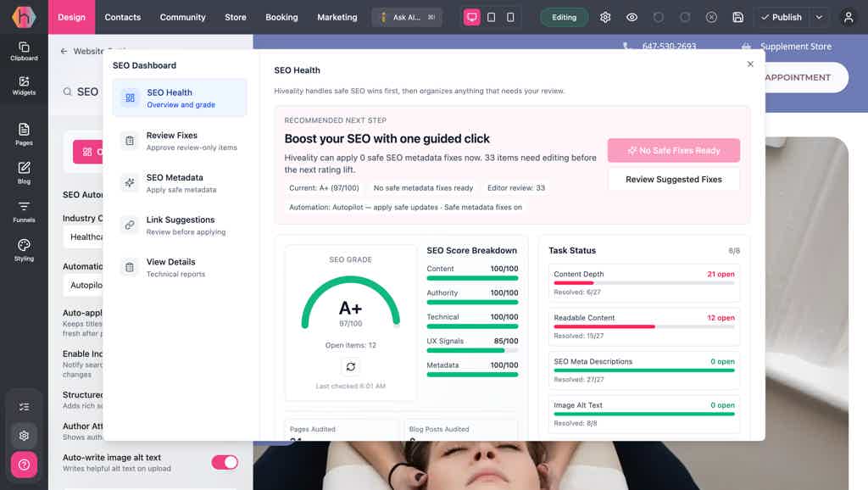
Task: Click the "No safe metadata fixes ready" chip
Action: tap(423, 188)
